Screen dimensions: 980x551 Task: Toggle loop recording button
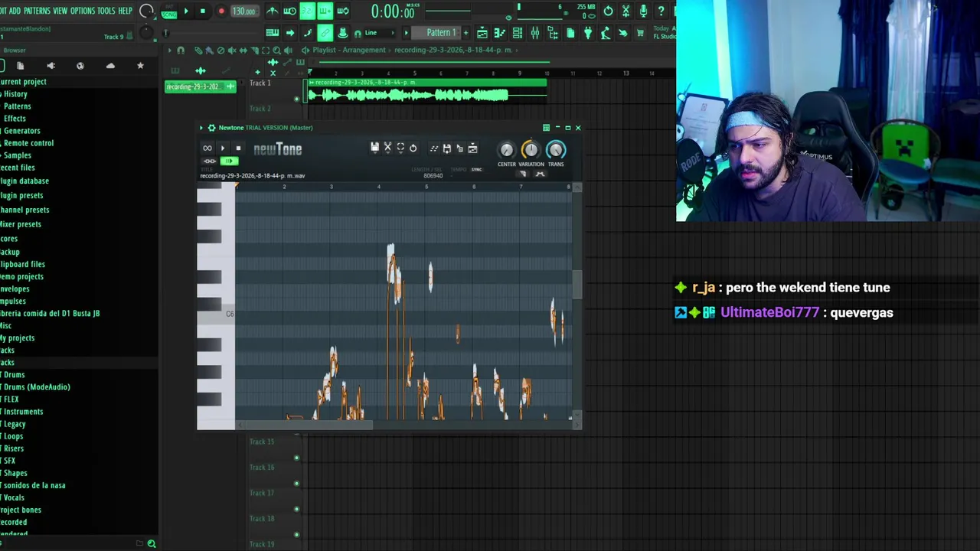pos(343,11)
